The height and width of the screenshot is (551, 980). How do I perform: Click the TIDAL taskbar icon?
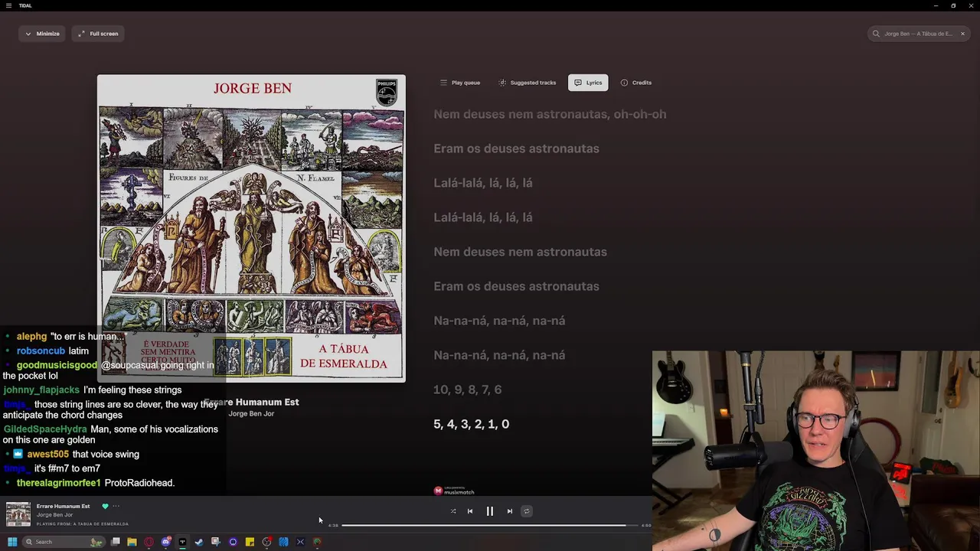(182, 542)
